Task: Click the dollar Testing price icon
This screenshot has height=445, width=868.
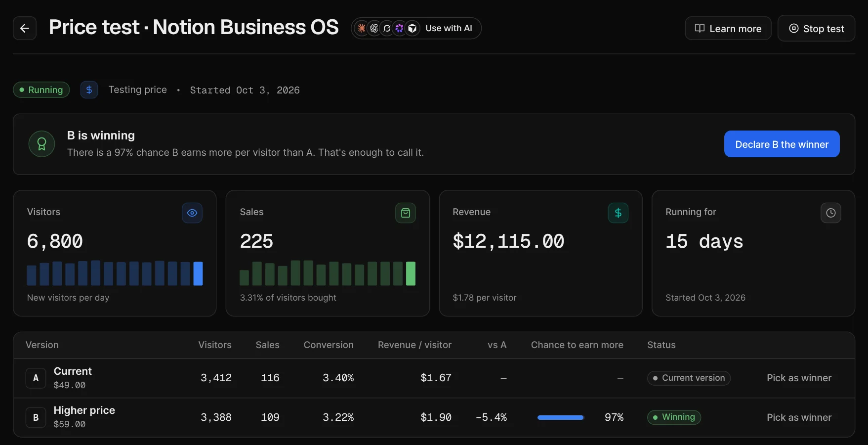Action: [89, 90]
